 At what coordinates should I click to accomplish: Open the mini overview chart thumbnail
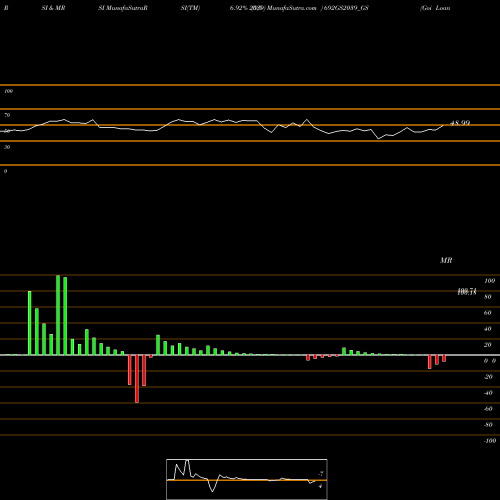[x=247, y=479]
